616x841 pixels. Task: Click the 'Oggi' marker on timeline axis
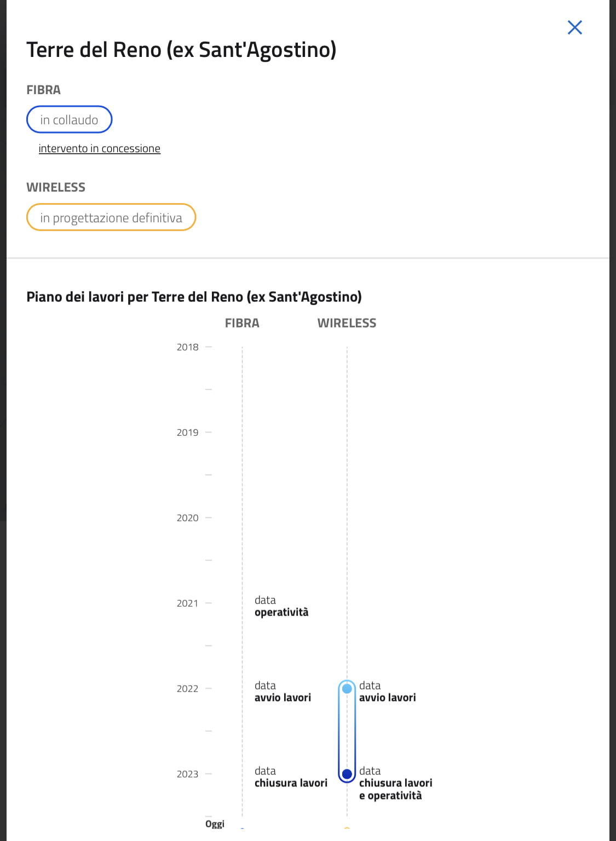click(215, 824)
